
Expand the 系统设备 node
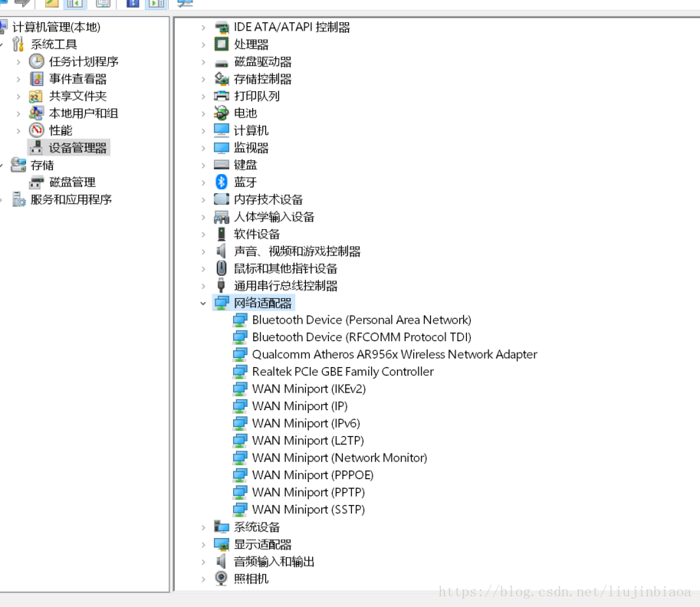click(x=203, y=527)
